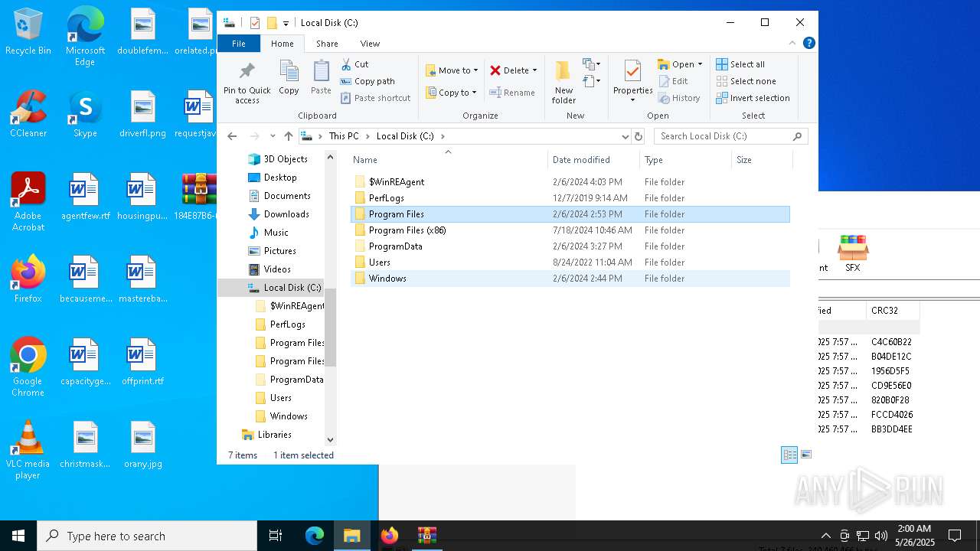Image resolution: width=980 pixels, height=551 pixels.
Task: Click the Back navigation arrow
Action: [x=233, y=136]
